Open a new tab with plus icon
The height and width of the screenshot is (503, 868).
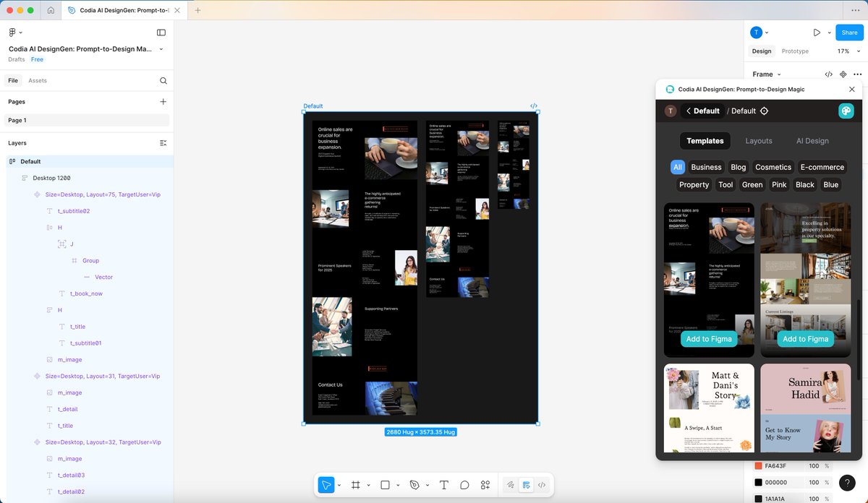pyautogui.click(x=197, y=10)
